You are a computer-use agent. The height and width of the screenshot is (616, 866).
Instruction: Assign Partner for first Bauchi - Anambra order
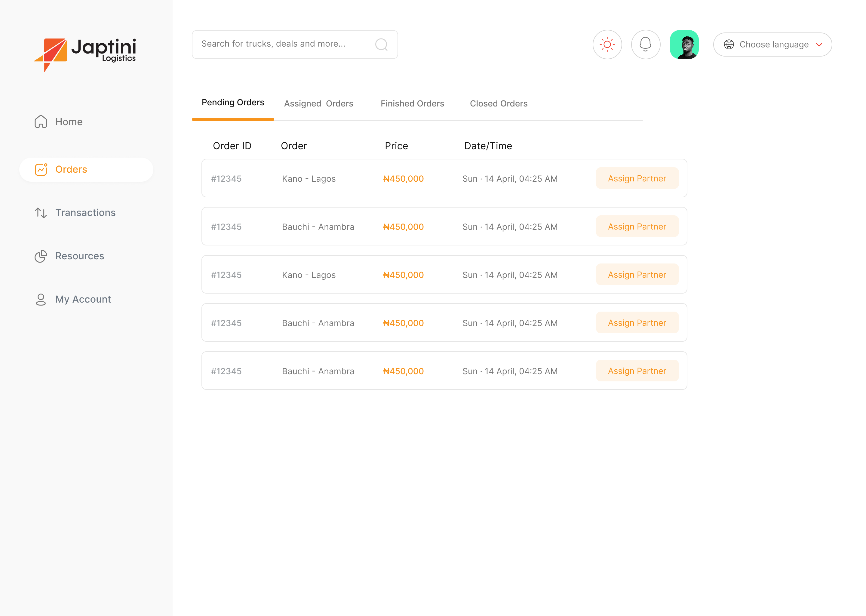pos(637,226)
